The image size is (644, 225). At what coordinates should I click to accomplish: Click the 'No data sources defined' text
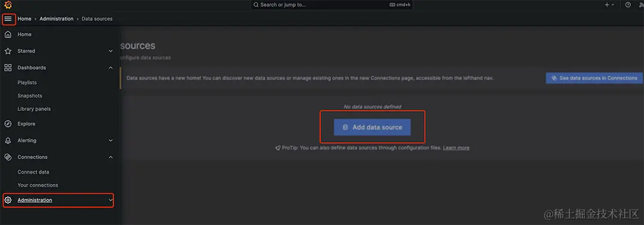pyautogui.click(x=372, y=107)
